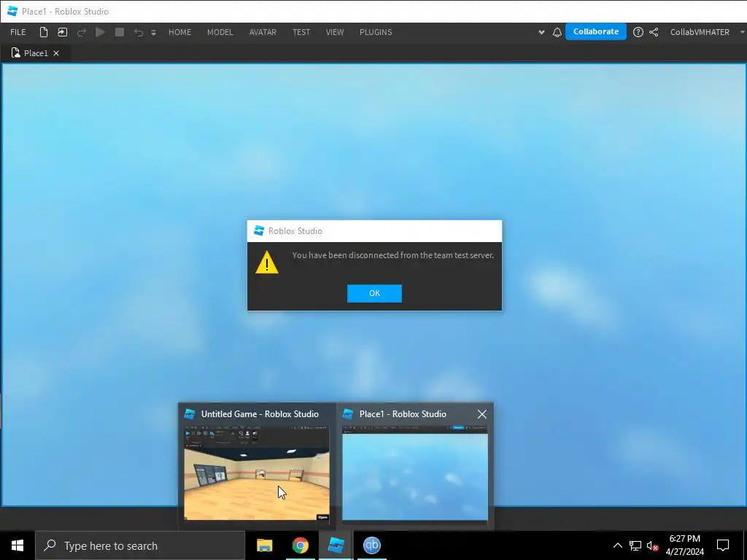747x560 pixels.
Task: Click the Play icon in top toolbar
Action: [100, 32]
